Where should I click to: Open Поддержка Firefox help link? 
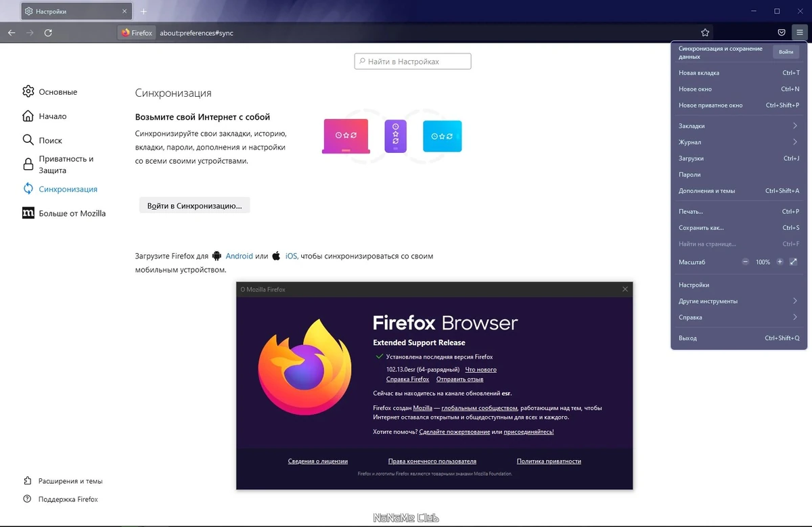click(x=60, y=499)
